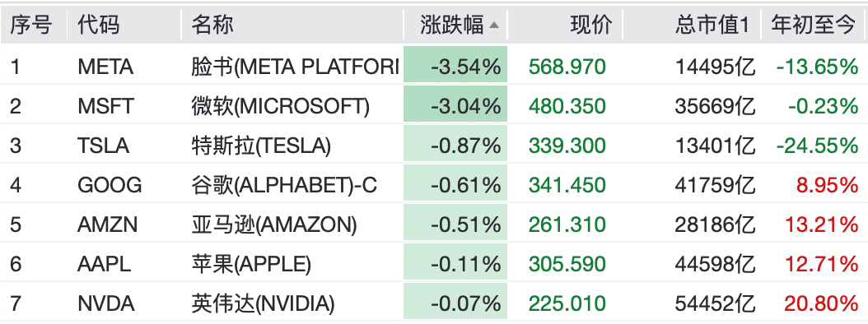This screenshot has width=868, height=324.
Task: Click Apple's market cap 44598亿
Action: pyautogui.click(x=715, y=264)
